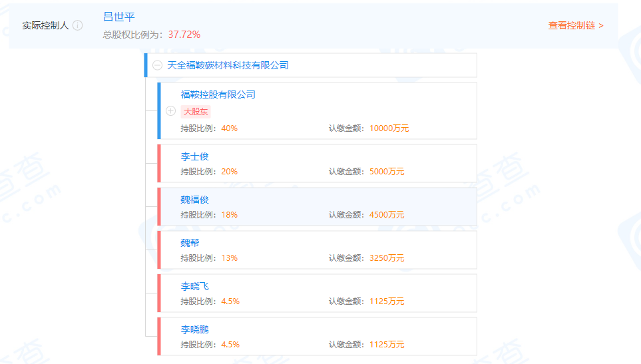Screen dimensions: 641x364
Task: Open 吕世平 actual controller profile
Action: coord(119,17)
